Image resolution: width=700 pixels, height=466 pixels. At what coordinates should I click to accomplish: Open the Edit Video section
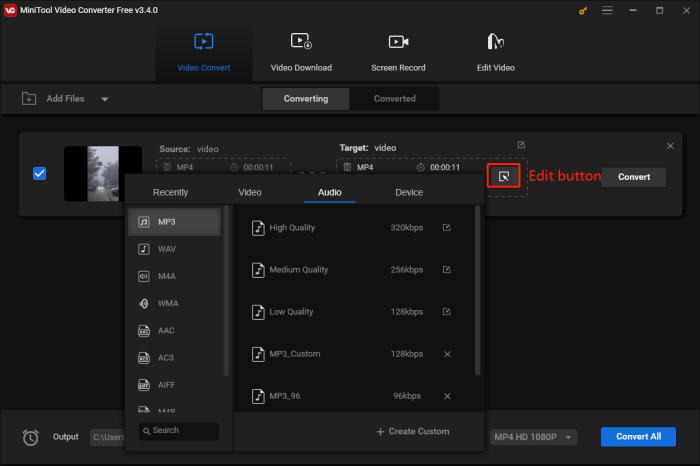click(x=496, y=53)
